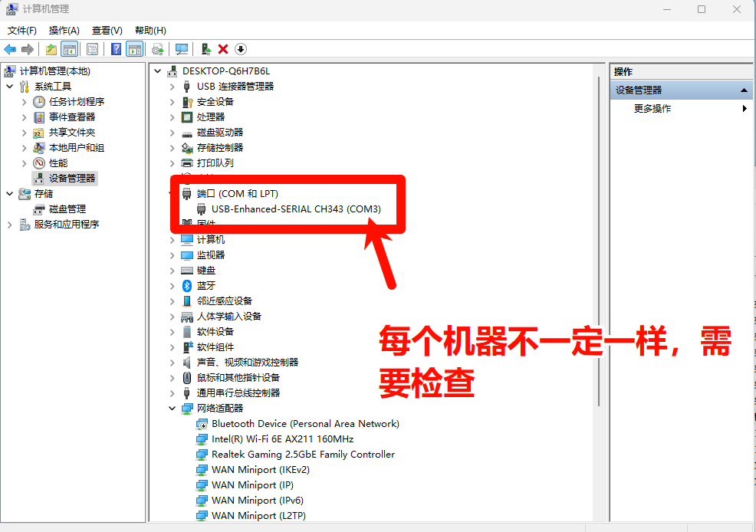This screenshot has width=756, height=532.
Task: Toggle the Show/Hide action pane toolbar button
Action: coord(134,49)
